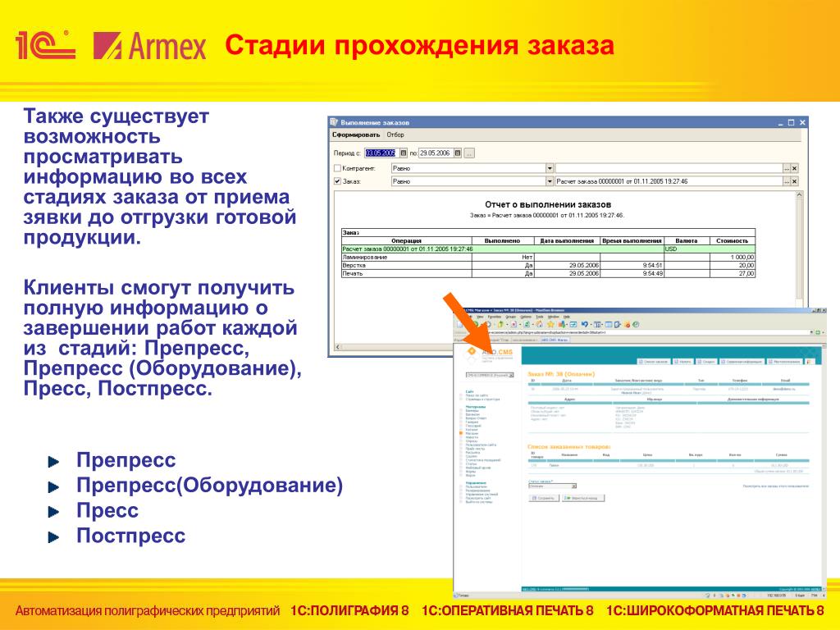Clear the Заказ value with X button

pyautogui.click(x=794, y=181)
